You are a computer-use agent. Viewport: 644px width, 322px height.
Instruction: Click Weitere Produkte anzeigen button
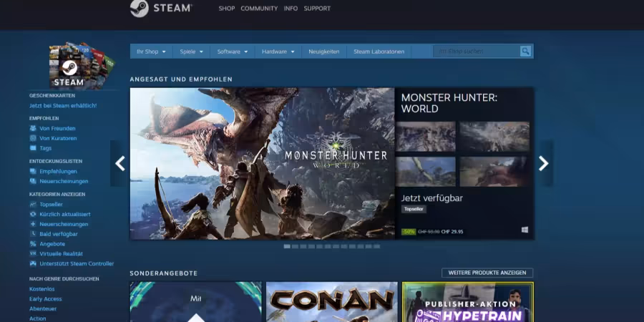[x=487, y=273]
